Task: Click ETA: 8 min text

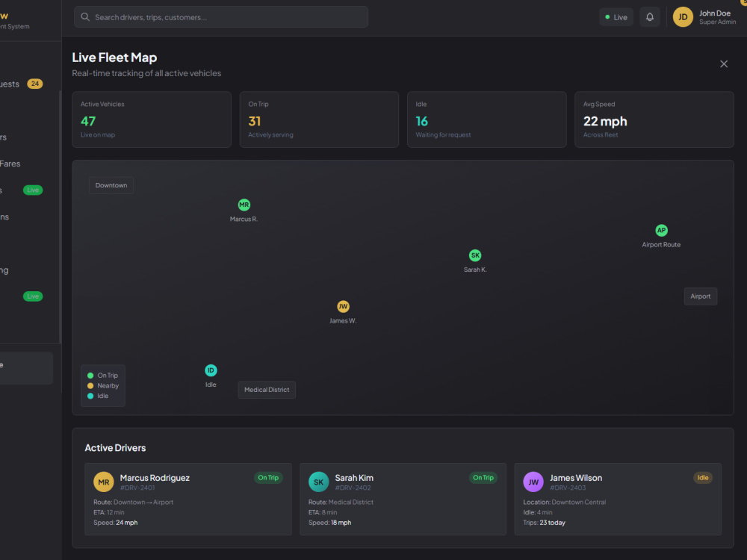Action: [x=323, y=512]
